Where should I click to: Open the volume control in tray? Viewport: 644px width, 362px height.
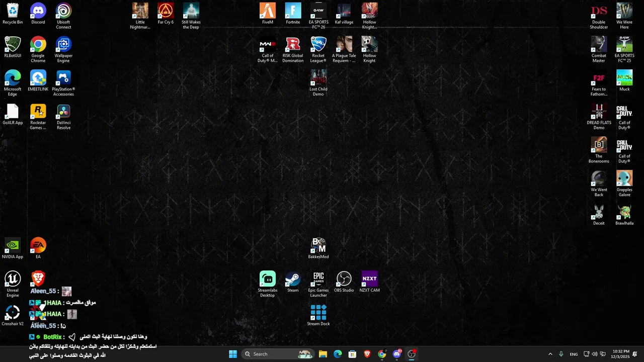coord(595,354)
